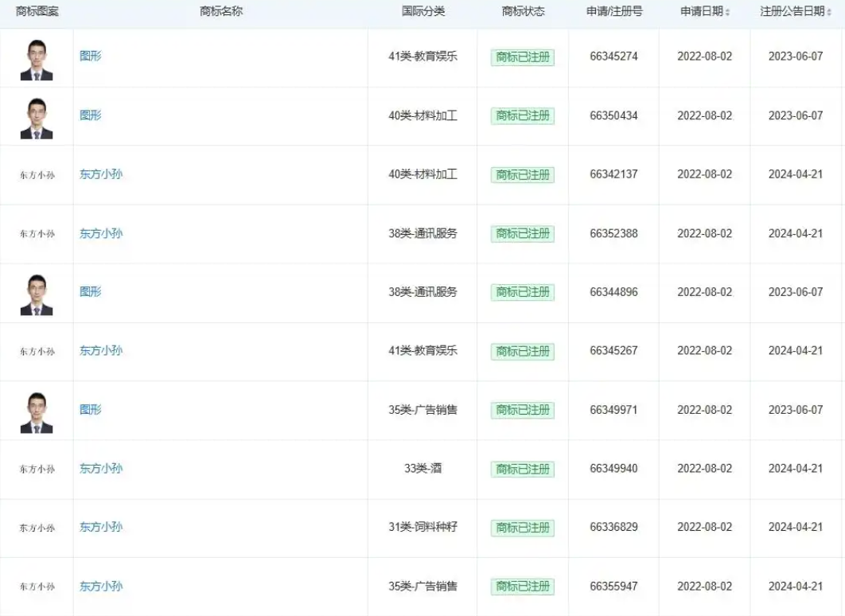Open 东方小孙 trademark for 35类-广告销售
This screenshot has width=845, height=616.
(x=99, y=587)
